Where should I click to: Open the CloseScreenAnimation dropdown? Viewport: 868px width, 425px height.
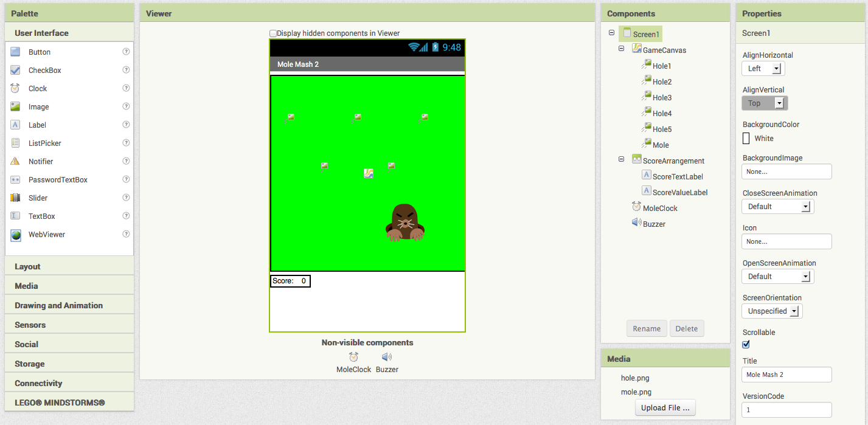tap(778, 207)
